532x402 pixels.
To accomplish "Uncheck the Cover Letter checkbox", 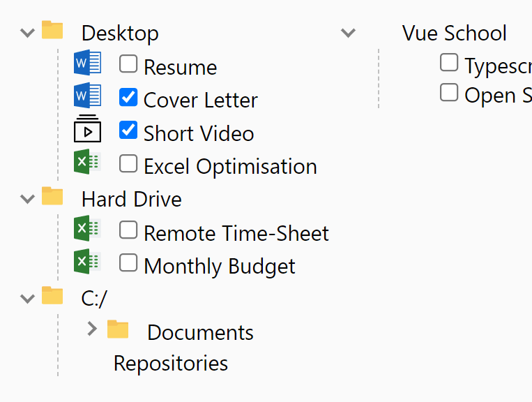I will [x=128, y=97].
